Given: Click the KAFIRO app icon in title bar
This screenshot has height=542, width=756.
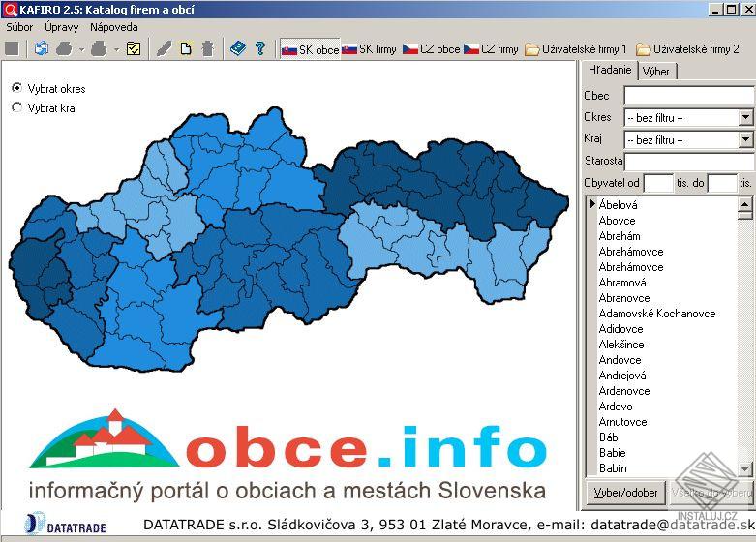Looking at the screenshot, I should click(10, 9).
